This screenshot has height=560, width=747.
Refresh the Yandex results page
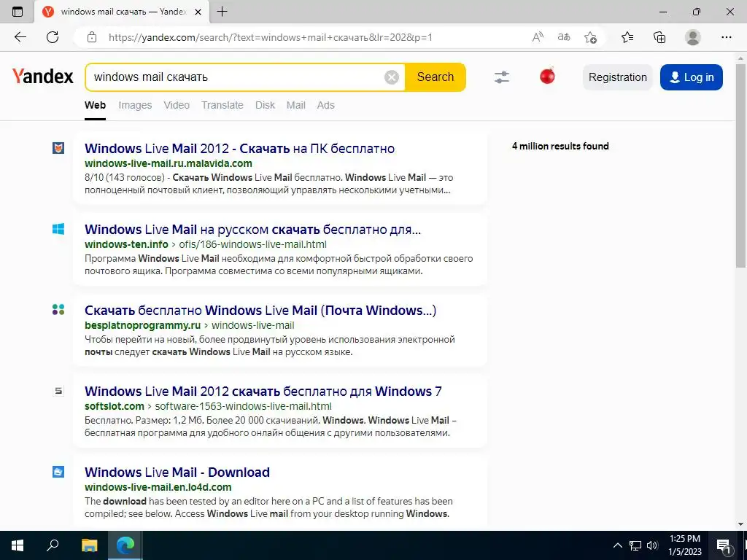point(53,37)
